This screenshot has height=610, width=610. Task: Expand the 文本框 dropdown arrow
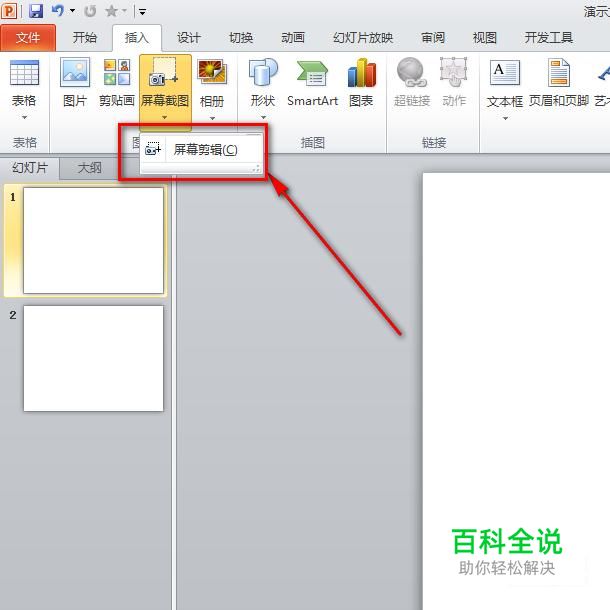tap(505, 118)
